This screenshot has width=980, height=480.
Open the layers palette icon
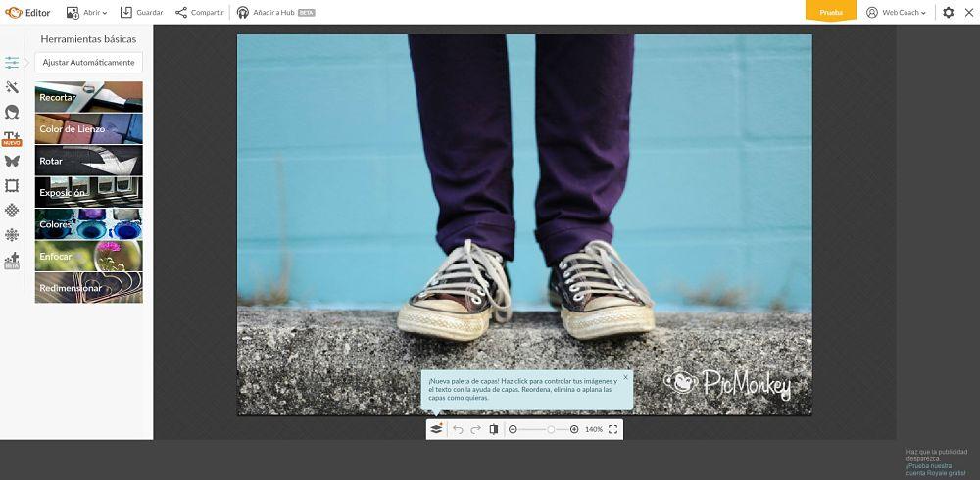436,429
